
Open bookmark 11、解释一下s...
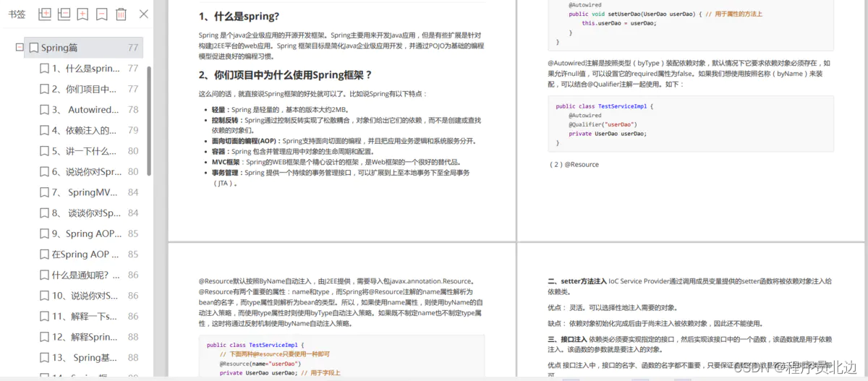84,316
